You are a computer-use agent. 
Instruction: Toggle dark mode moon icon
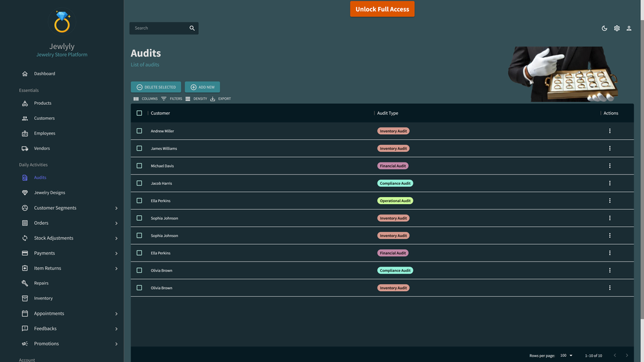tap(604, 28)
